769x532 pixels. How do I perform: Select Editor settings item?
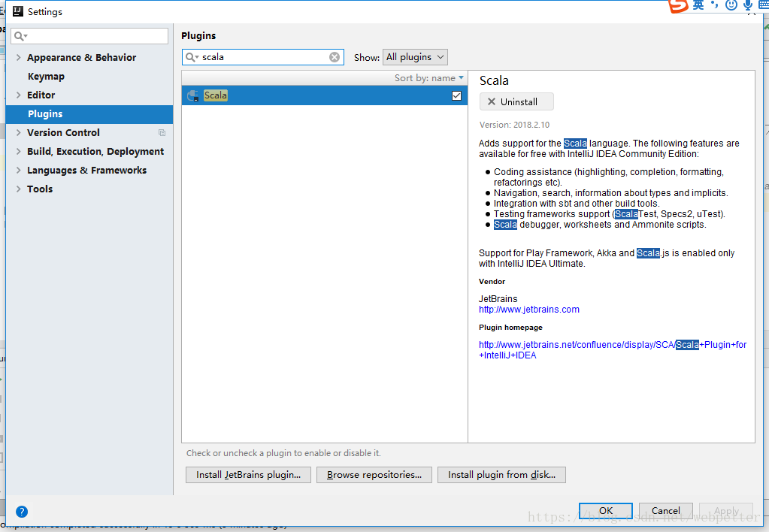[41, 95]
